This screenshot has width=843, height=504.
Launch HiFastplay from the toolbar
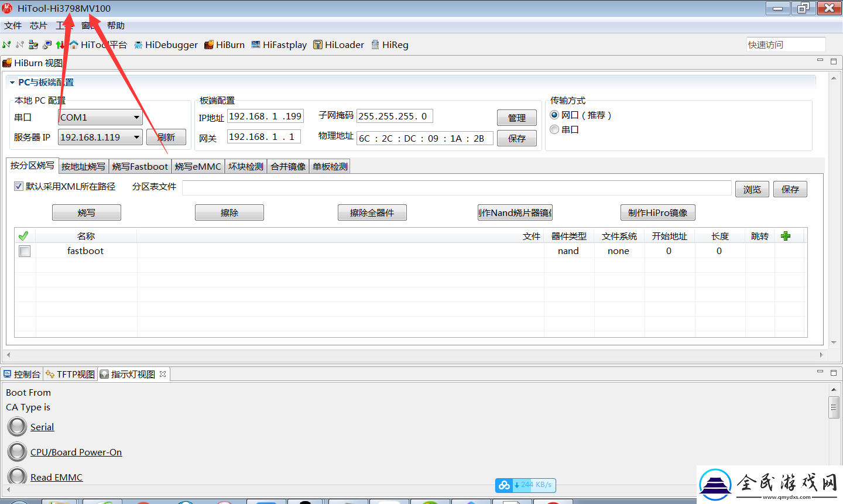pos(279,44)
